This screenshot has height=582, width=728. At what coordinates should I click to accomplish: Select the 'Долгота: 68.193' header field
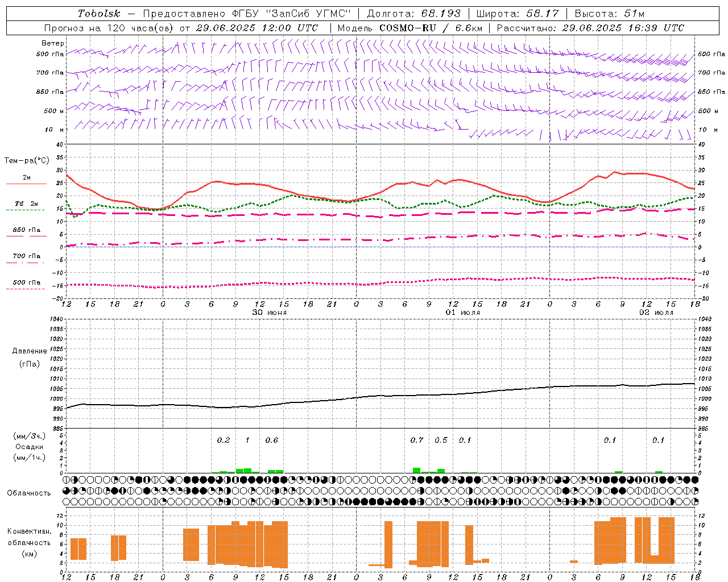click(x=414, y=13)
